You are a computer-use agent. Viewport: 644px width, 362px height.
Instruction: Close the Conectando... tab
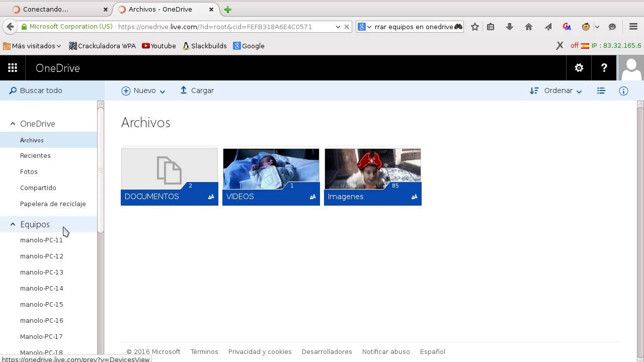(x=106, y=10)
